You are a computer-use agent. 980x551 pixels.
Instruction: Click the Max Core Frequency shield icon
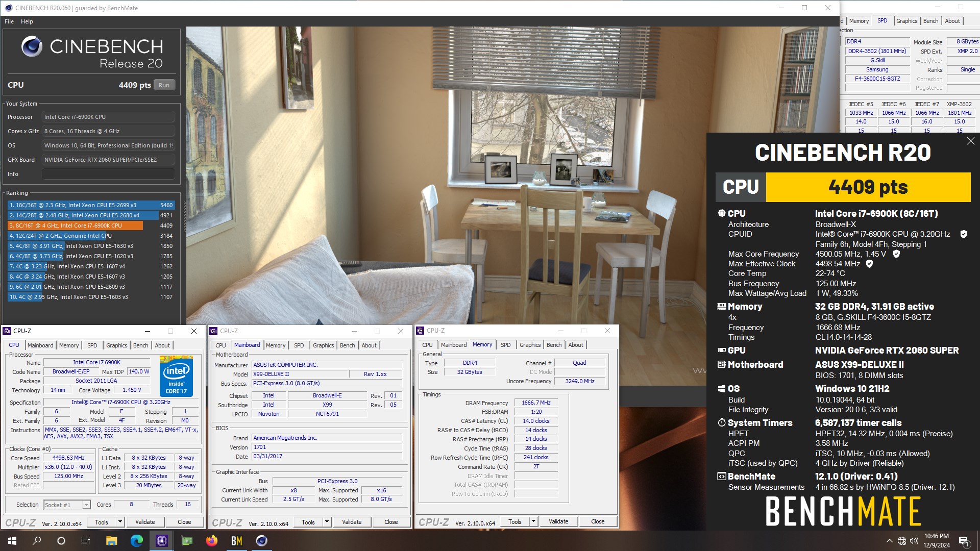896,254
